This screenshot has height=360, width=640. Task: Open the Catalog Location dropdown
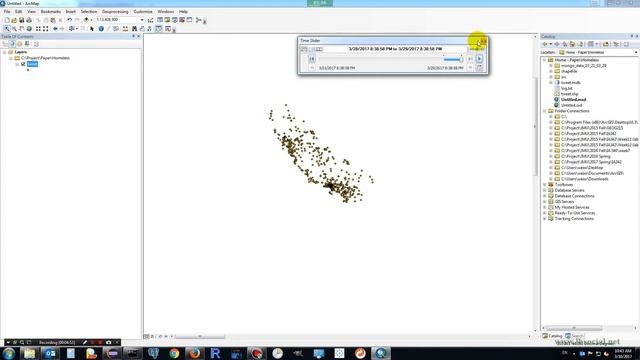tap(636, 52)
